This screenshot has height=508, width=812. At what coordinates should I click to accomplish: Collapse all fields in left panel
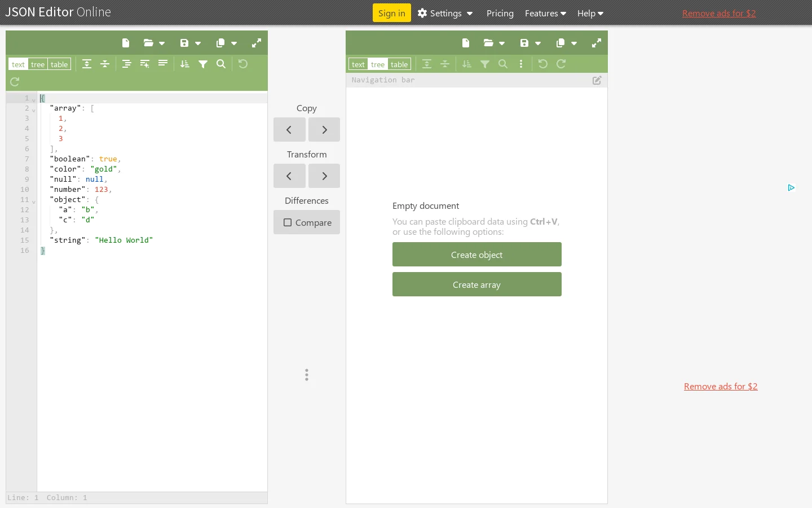point(105,64)
